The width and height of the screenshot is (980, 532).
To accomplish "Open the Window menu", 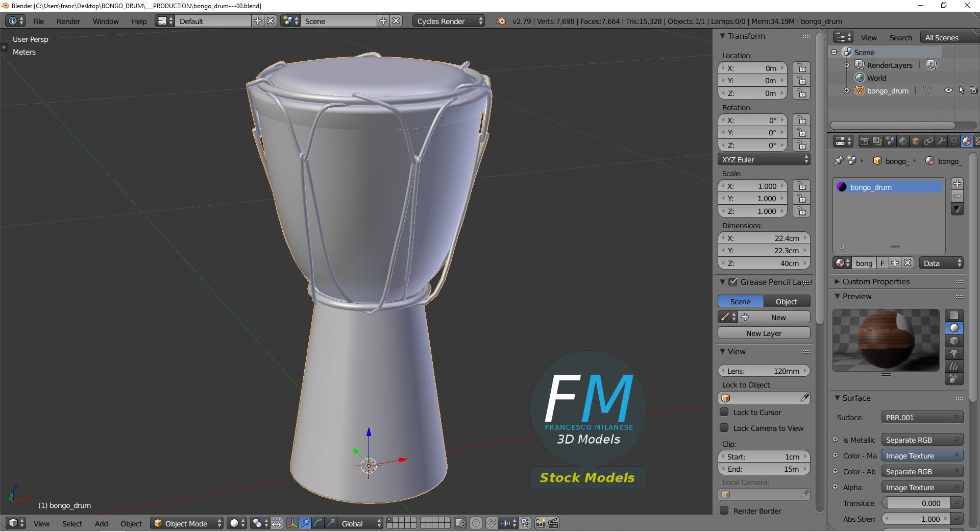I will [x=106, y=21].
